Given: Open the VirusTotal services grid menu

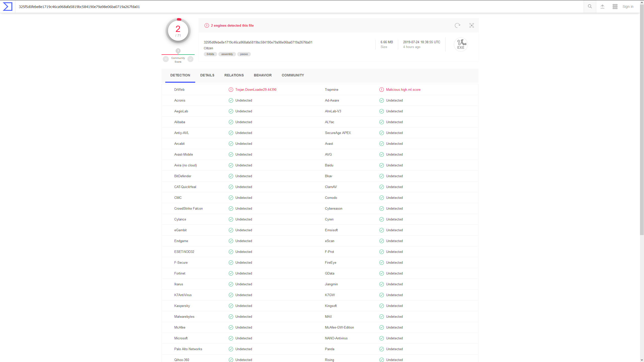Looking at the screenshot, I should (x=615, y=7).
